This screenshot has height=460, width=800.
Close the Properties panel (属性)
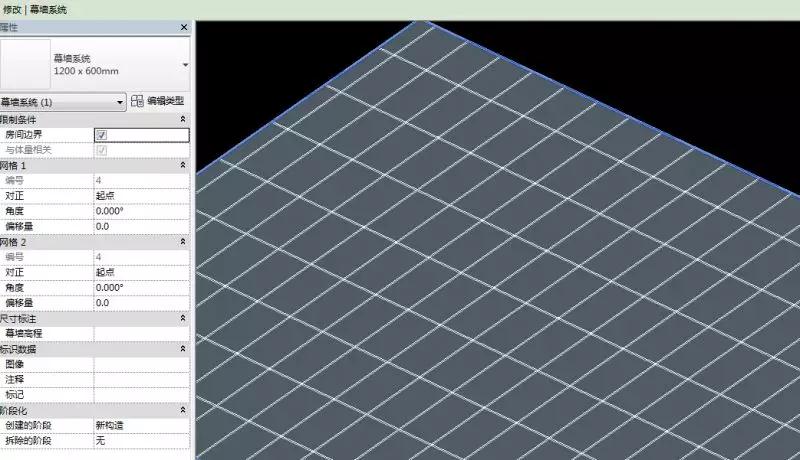click(x=184, y=27)
